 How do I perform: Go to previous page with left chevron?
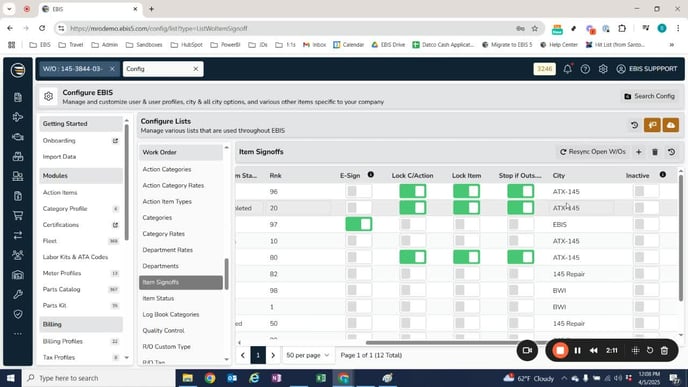pyautogui.click(x=243, y=355)
